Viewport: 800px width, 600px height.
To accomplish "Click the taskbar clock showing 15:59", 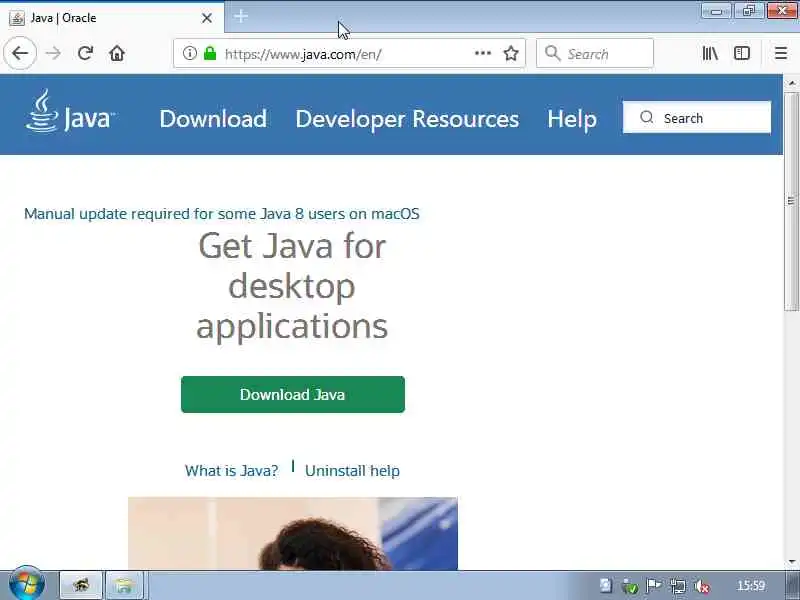I will [x=751, y=585].
